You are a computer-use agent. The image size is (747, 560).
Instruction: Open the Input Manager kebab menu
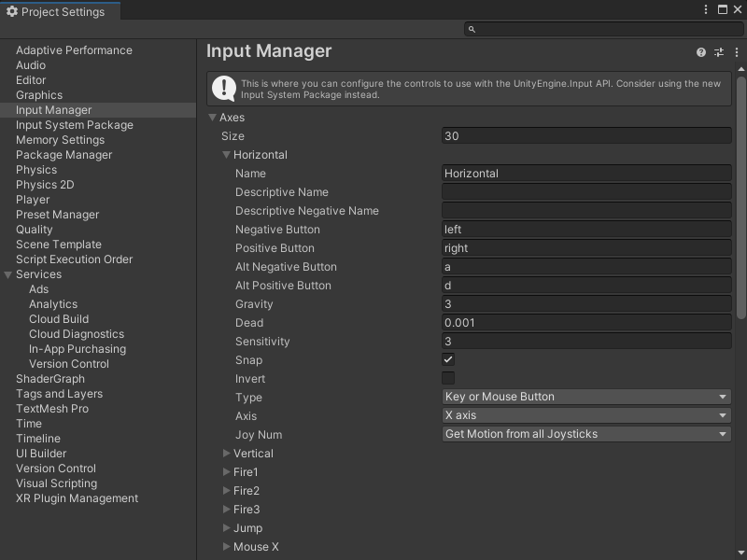pyautogui.click(x=737, y=51)
